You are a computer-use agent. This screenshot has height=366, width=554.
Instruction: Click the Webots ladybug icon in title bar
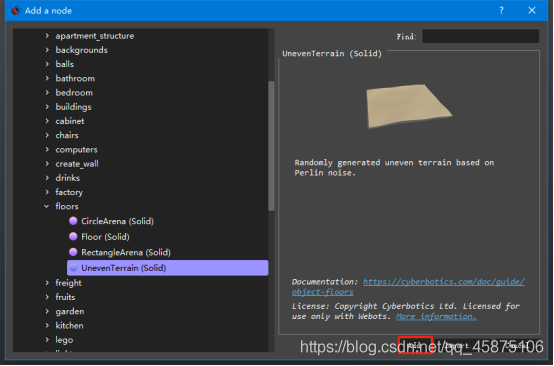15,11
